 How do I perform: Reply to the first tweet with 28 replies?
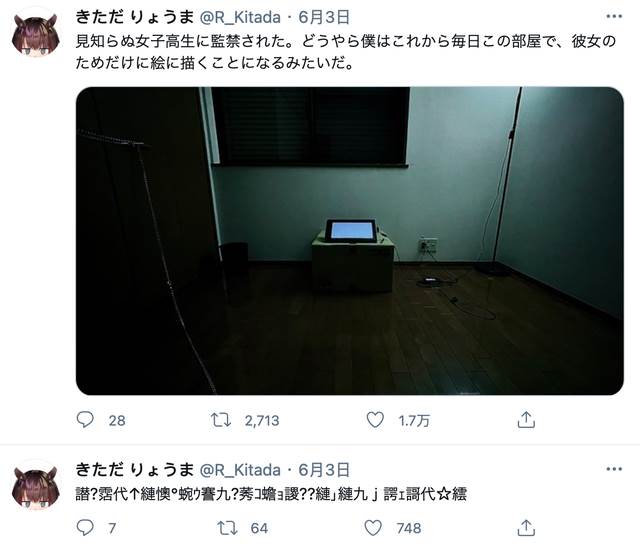tap(85, 420)
